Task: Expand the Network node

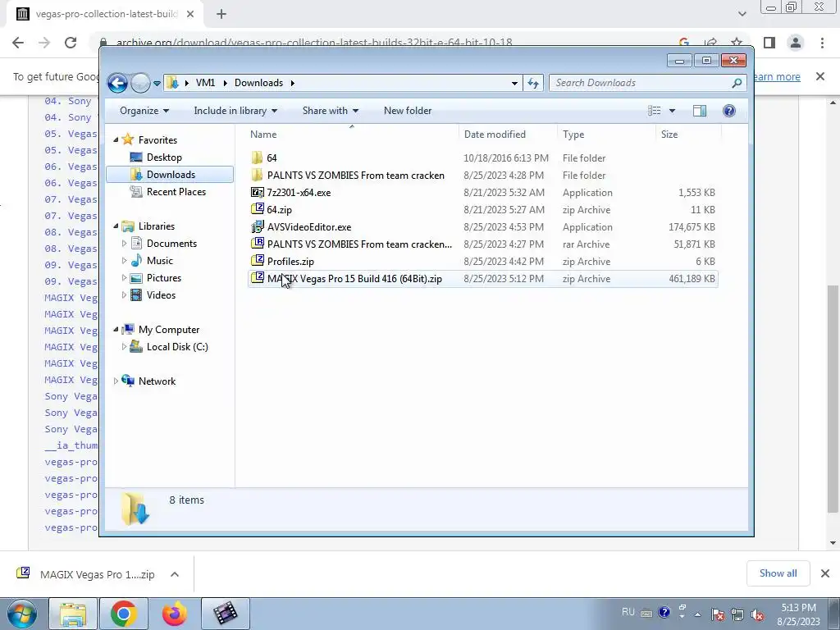Action: [x=116, y=381]
